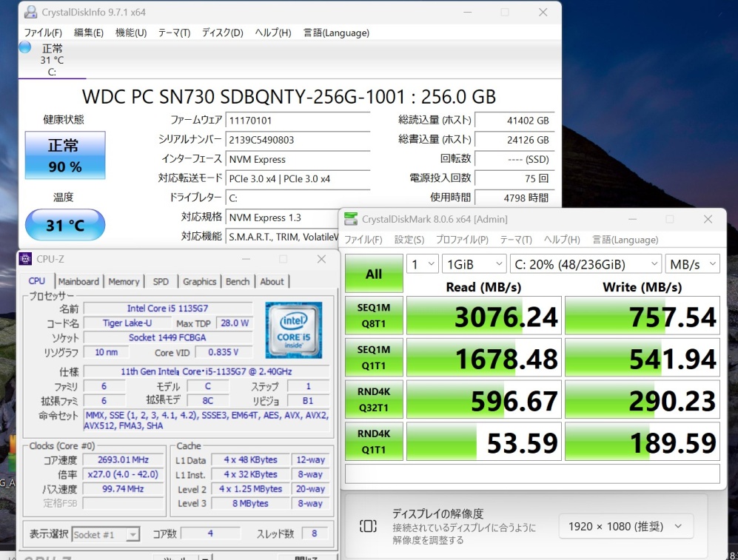Click the CrystalDiskInfo app icon in title bar

click(30, 13)
